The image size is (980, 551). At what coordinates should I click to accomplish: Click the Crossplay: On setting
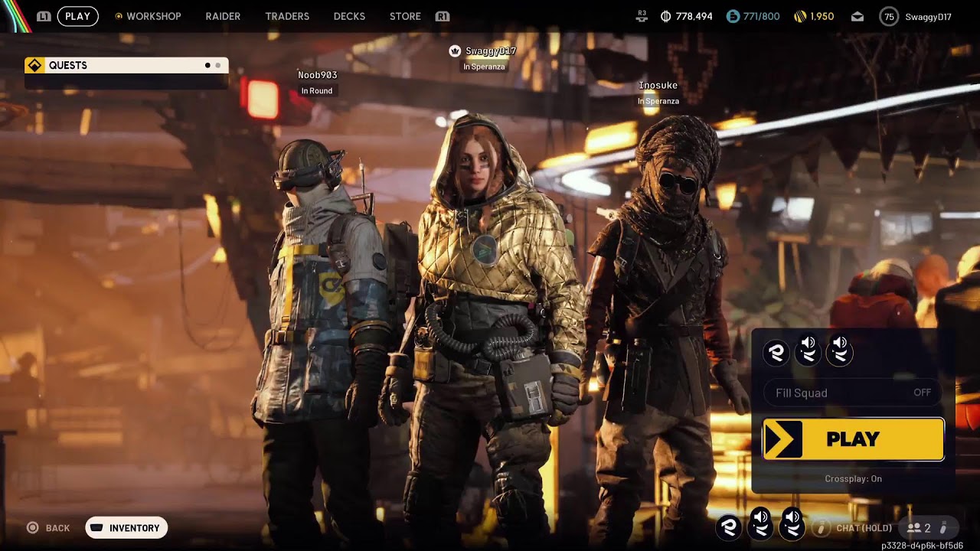(853, 479)
